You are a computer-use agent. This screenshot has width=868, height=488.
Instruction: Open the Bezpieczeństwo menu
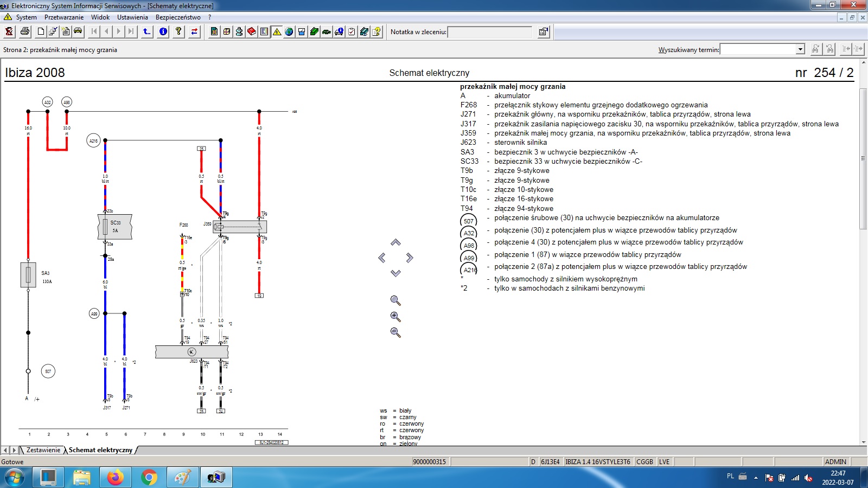(178, 17)
